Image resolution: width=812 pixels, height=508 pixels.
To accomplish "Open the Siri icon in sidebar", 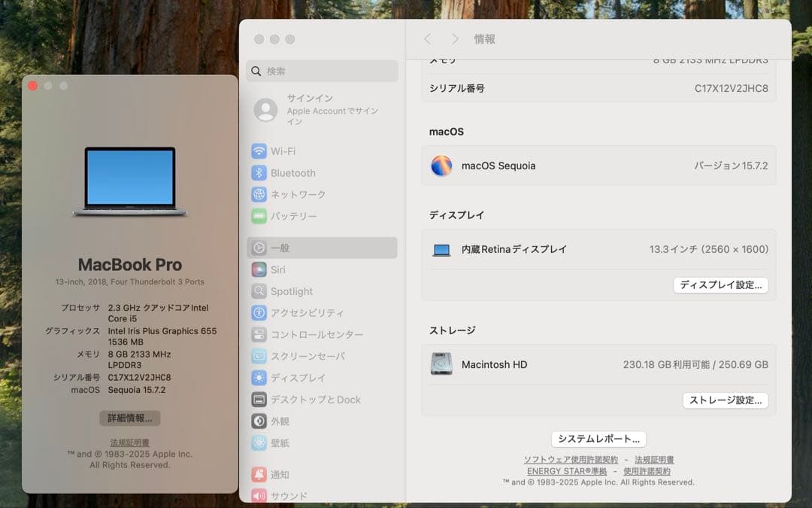I will click(259, 269).
